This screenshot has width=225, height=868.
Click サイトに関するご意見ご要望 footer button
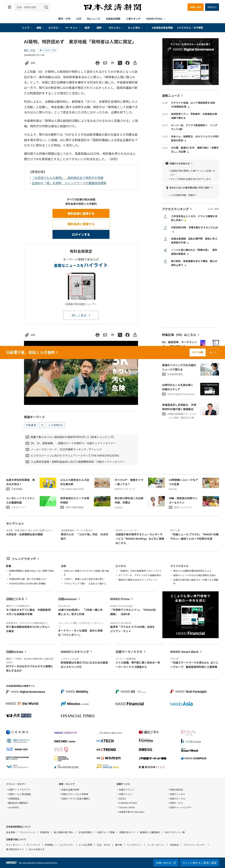pos(200,863)
